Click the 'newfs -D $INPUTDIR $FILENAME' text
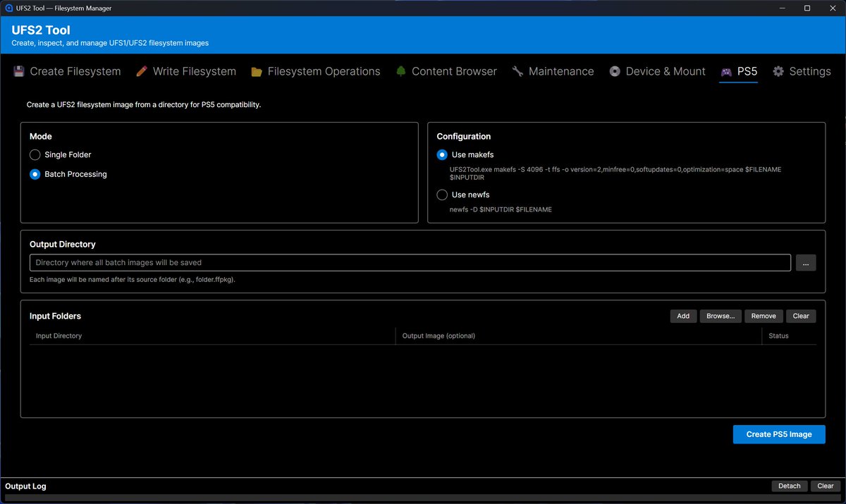 (x=501, y=209)
